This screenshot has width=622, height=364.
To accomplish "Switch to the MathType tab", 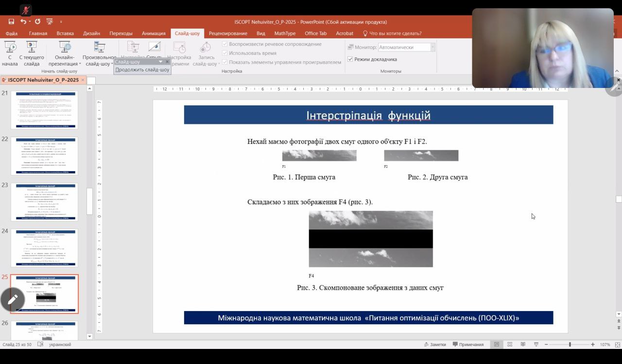I will tap(285, 34).
